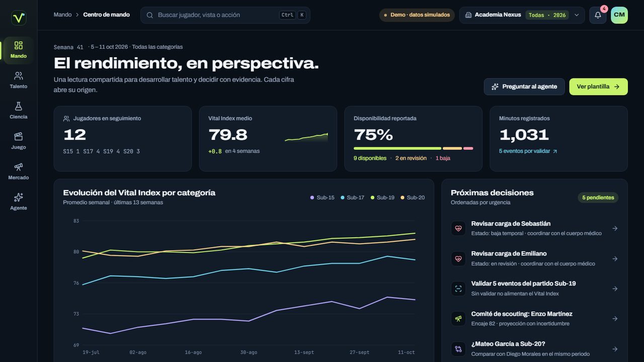The width and height of the screenshot is (644, 362).
Task: Open arrow for Revisar carga de Sebastián
Action: (x=615, y=228)
